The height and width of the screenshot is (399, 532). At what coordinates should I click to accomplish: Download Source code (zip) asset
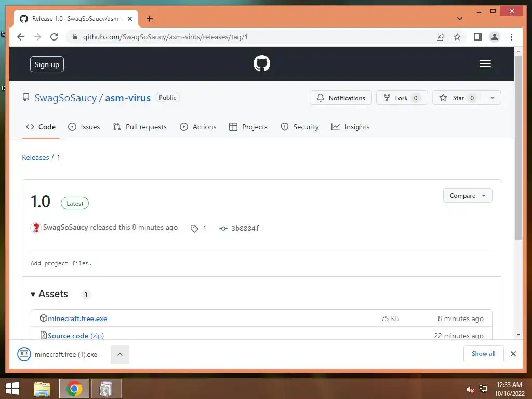coord(76,336)
